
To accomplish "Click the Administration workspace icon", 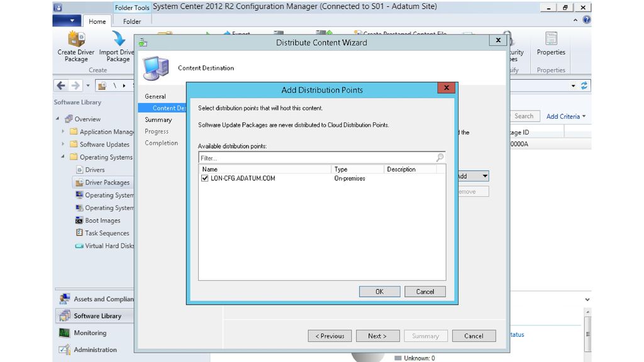I will (x=65, y=349).
